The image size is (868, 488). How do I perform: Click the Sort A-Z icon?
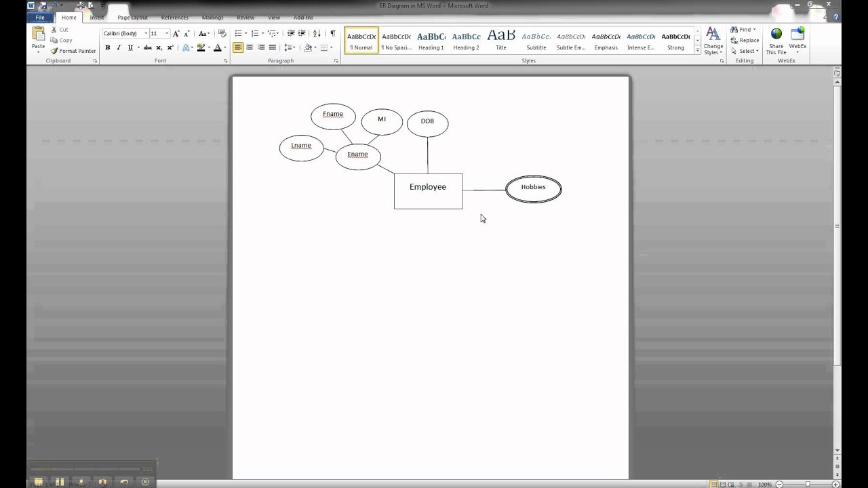pyautogui.click(x=317, y=33)
